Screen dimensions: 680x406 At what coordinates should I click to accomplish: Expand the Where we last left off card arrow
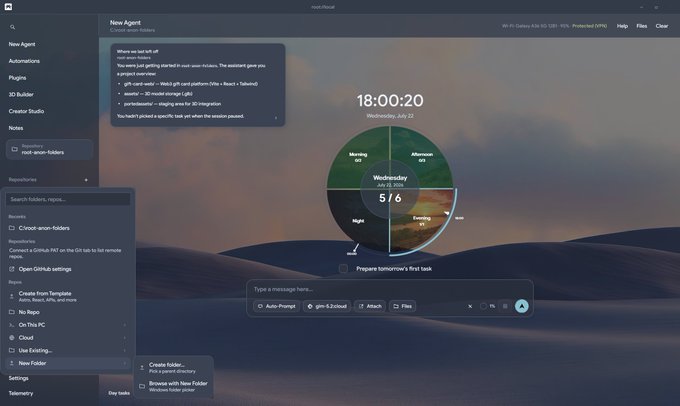click(x=276, y=118)
